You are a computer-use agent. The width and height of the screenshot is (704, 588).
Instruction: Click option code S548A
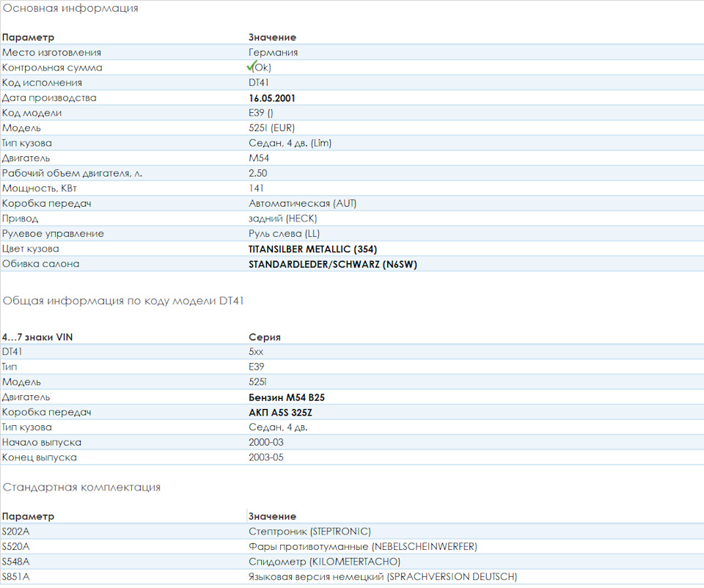[15, 562]
